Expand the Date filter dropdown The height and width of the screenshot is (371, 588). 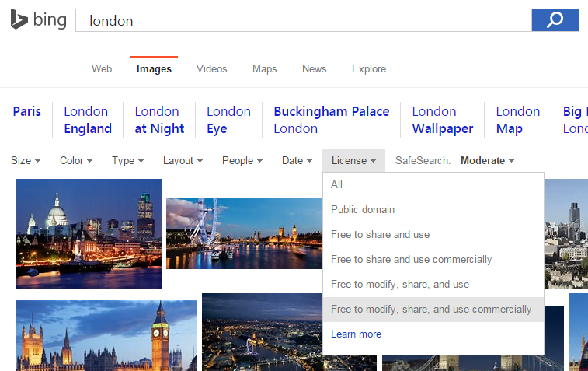297,161
